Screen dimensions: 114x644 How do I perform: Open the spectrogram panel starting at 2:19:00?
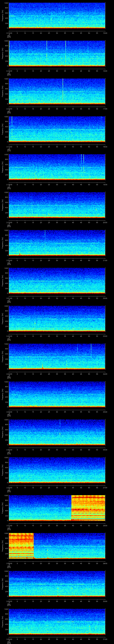tap(57, 205)
